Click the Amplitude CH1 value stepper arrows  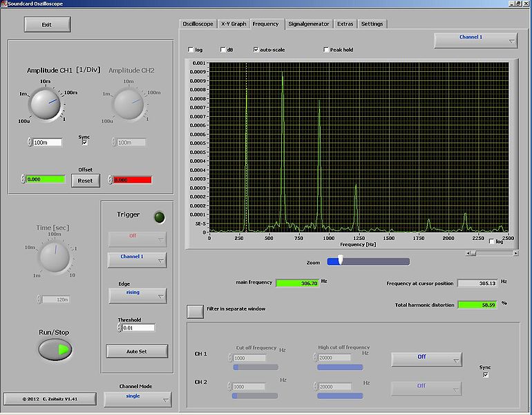point(30,142)
